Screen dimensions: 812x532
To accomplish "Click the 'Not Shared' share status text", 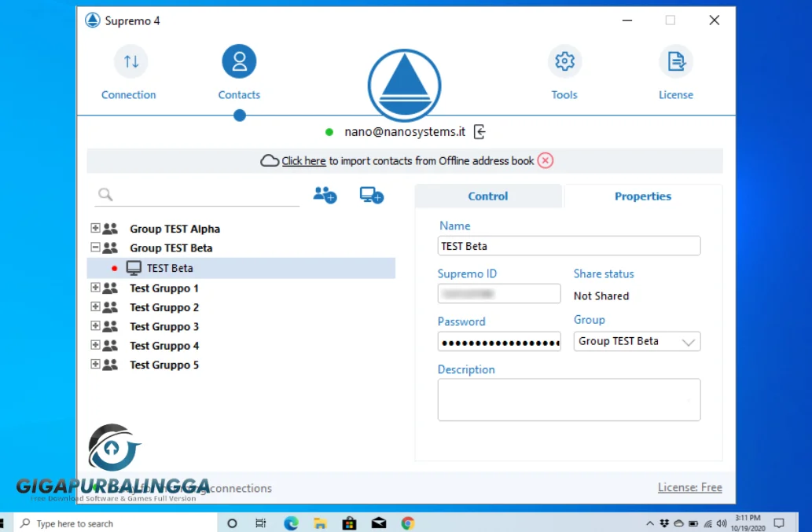I will (601, 296).
